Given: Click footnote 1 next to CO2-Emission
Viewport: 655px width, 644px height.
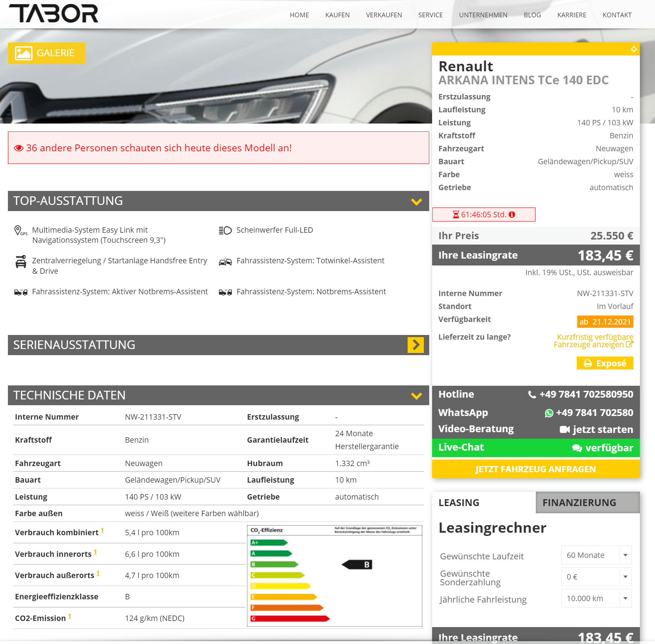Looking at the screenshot, I should coord(69,617).
